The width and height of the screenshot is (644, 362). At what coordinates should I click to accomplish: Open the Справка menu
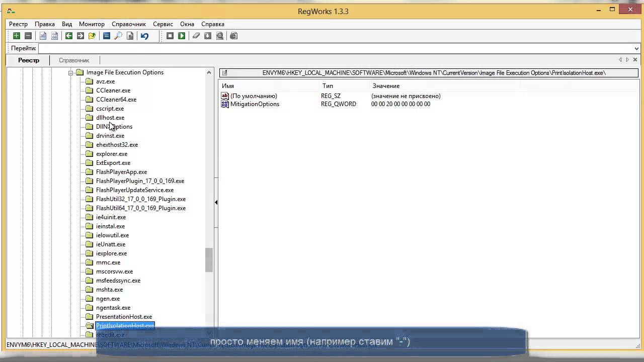(213, 24)
